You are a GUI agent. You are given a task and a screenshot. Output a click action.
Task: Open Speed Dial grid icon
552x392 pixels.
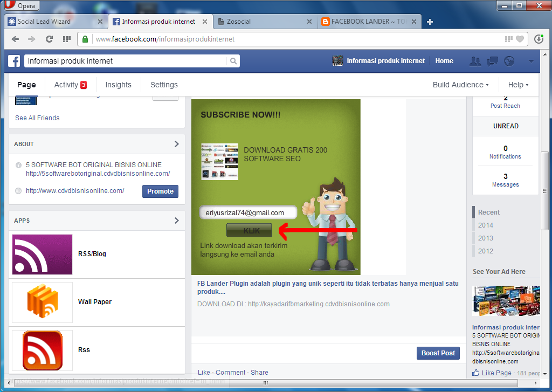click(66, 39)
